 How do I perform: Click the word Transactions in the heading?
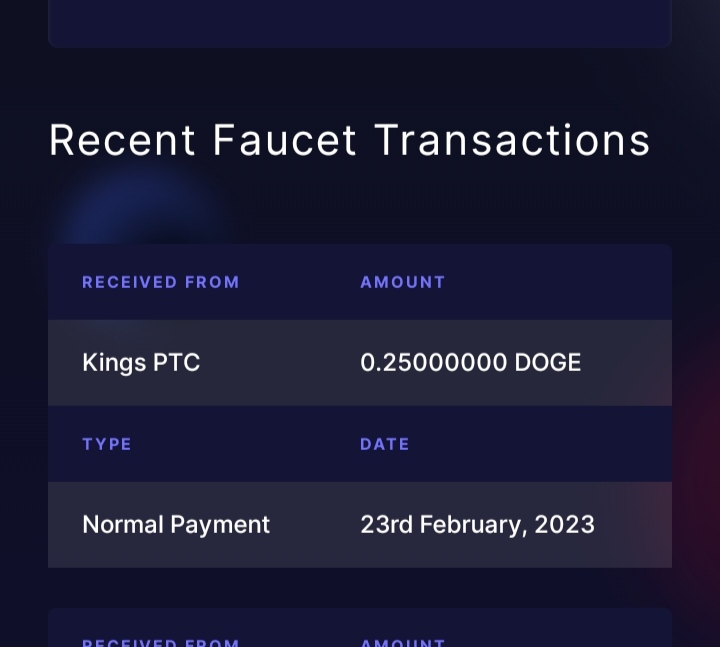pos(512,141)
